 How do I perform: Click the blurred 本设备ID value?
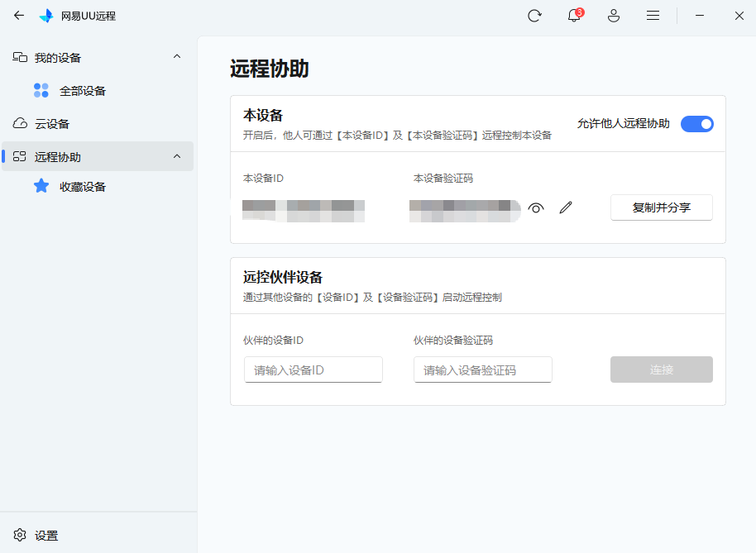(304, 211)
